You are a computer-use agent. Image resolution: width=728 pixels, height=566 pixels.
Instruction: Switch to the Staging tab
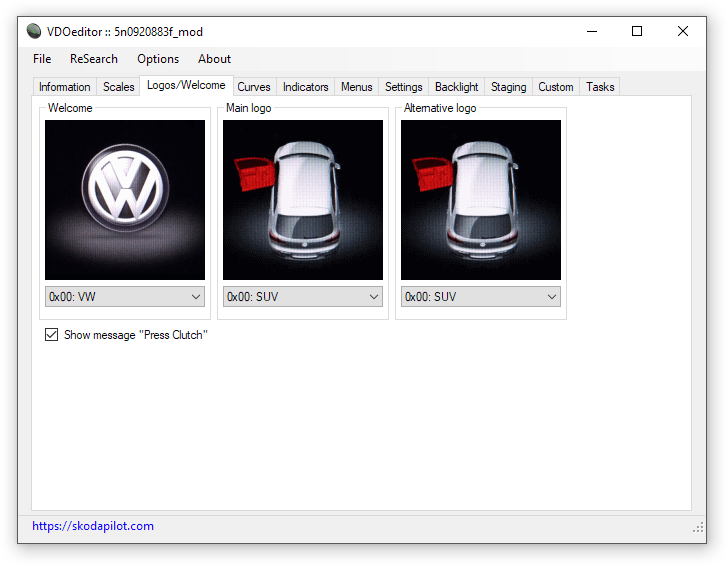click(508, 87)
